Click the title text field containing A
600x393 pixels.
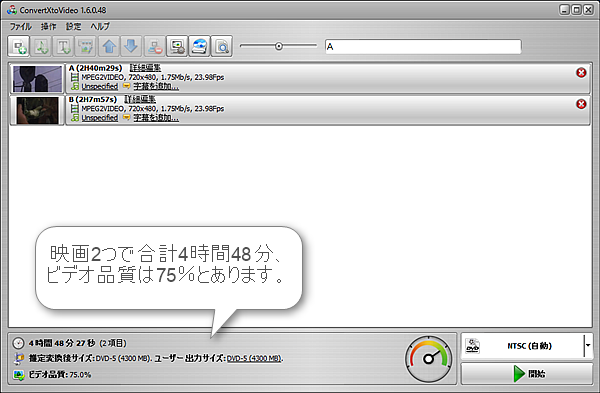click(x=423, y=47)
